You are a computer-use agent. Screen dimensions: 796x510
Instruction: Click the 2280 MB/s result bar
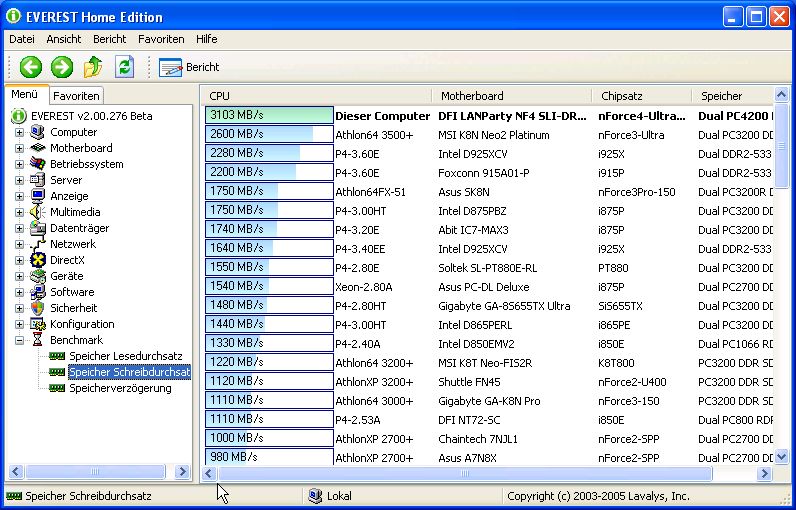pos(269,153)
